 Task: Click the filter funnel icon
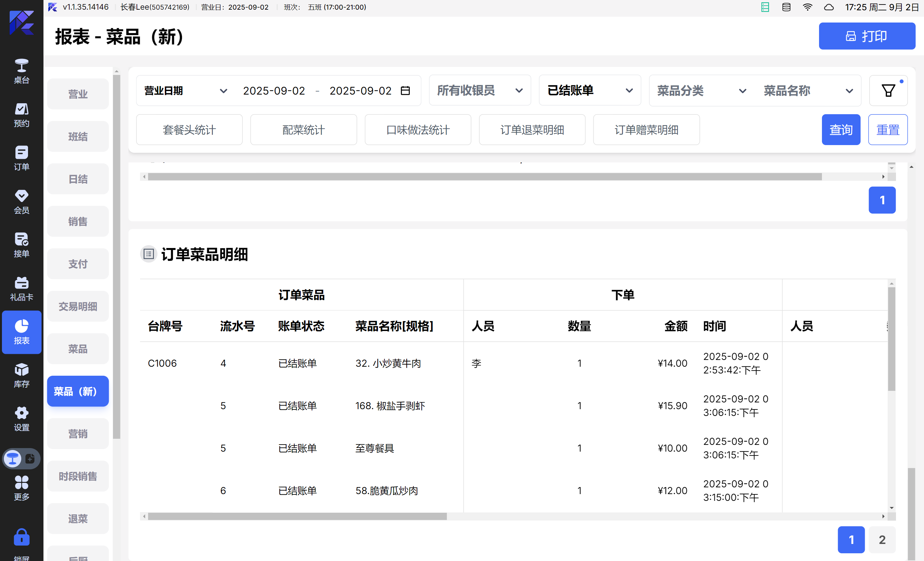pyautogui.click(x=888, y=90)
